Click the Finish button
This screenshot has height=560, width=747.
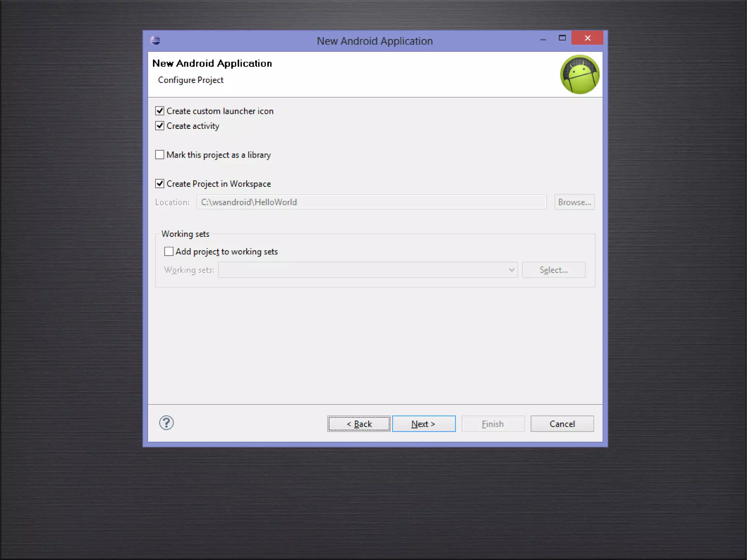pos(492,424)
